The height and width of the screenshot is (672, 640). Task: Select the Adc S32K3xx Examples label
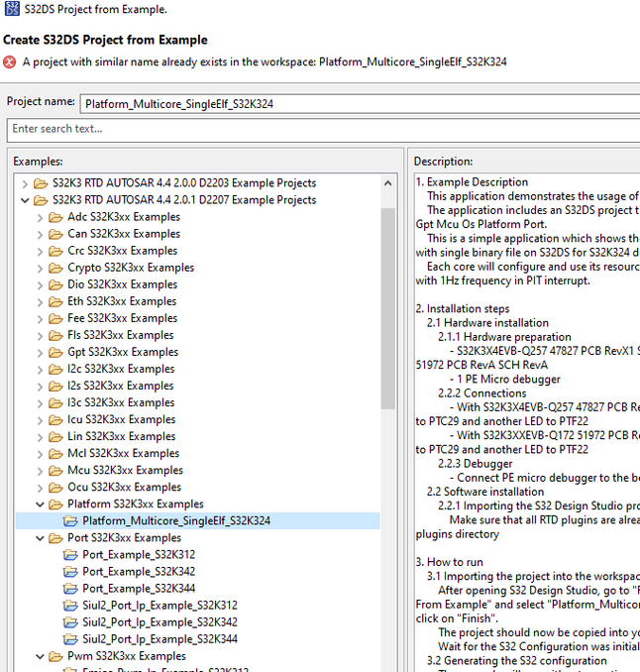coord(124,217)
